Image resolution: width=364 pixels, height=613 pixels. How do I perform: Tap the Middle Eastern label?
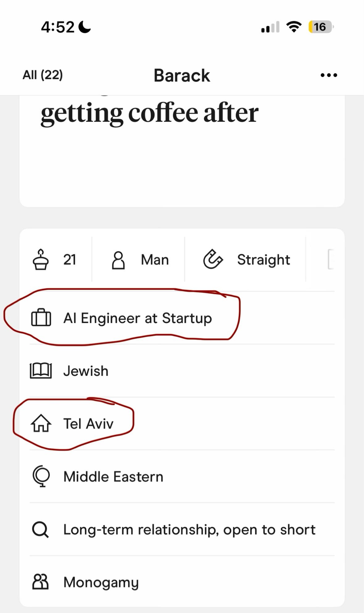coord(113,477)
